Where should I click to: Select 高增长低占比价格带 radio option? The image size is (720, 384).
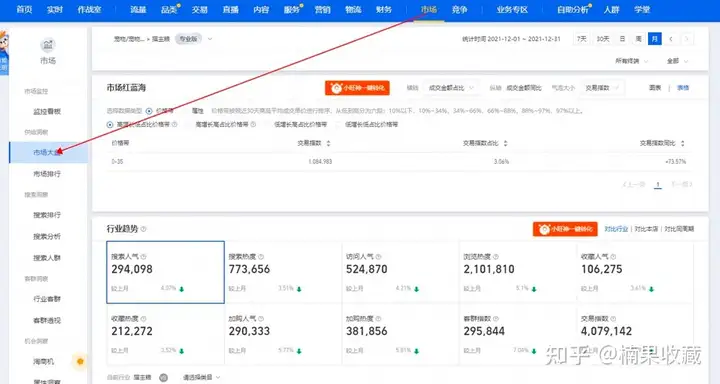(110, 124)
